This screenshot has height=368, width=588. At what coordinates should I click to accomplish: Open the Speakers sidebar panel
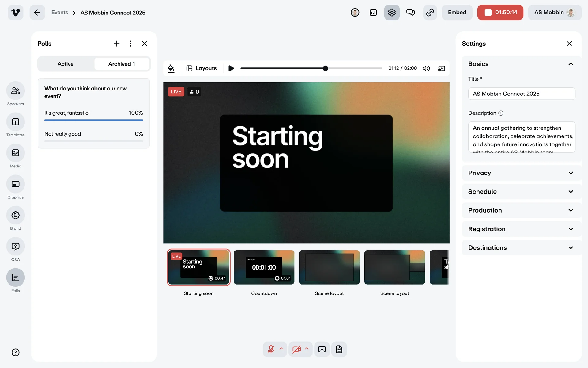[15, 91]
